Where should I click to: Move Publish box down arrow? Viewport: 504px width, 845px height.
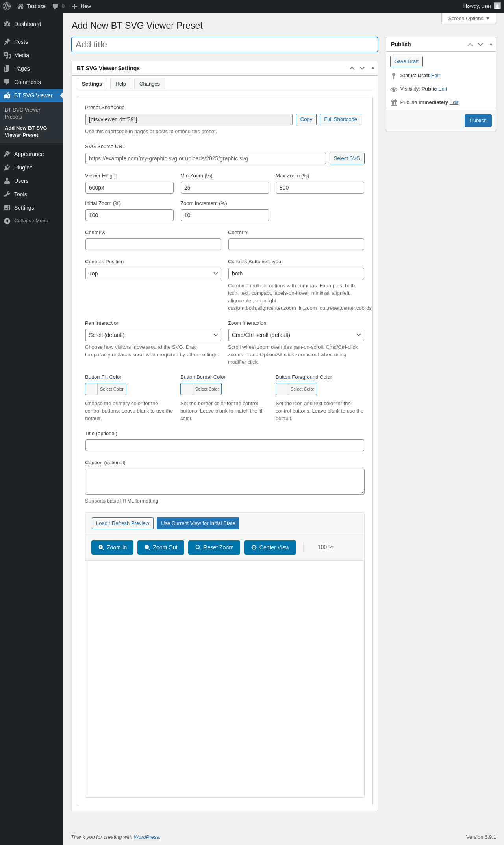[x=480, y=44]
